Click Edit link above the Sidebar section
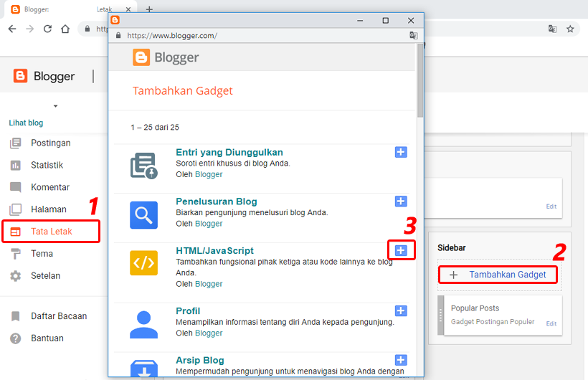The height and width of the screenshot is (380, 588). point(551,206)
